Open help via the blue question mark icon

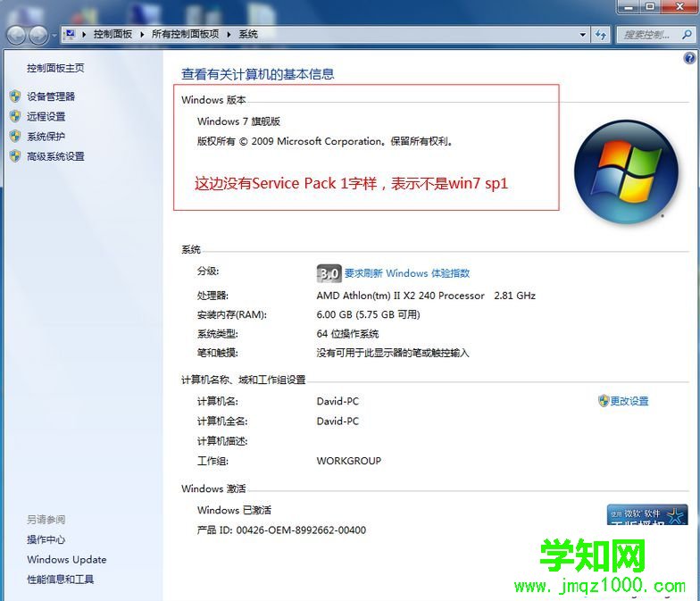689,58
